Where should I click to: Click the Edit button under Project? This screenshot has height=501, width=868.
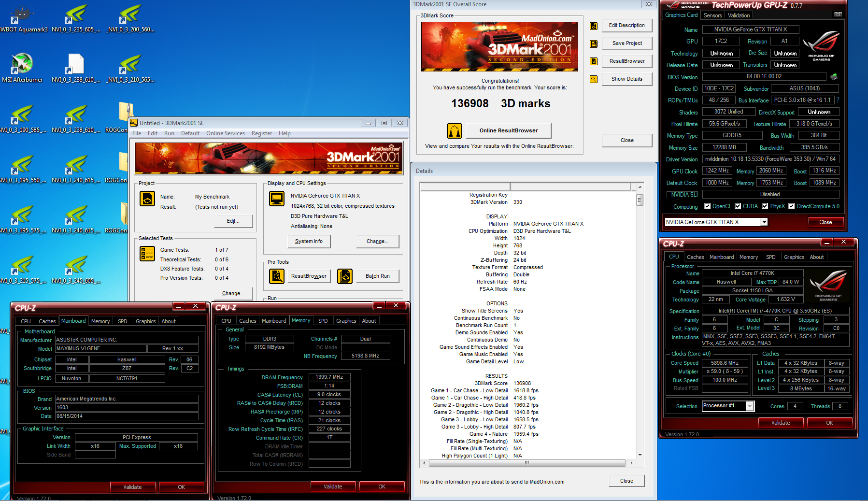[233, 221]
